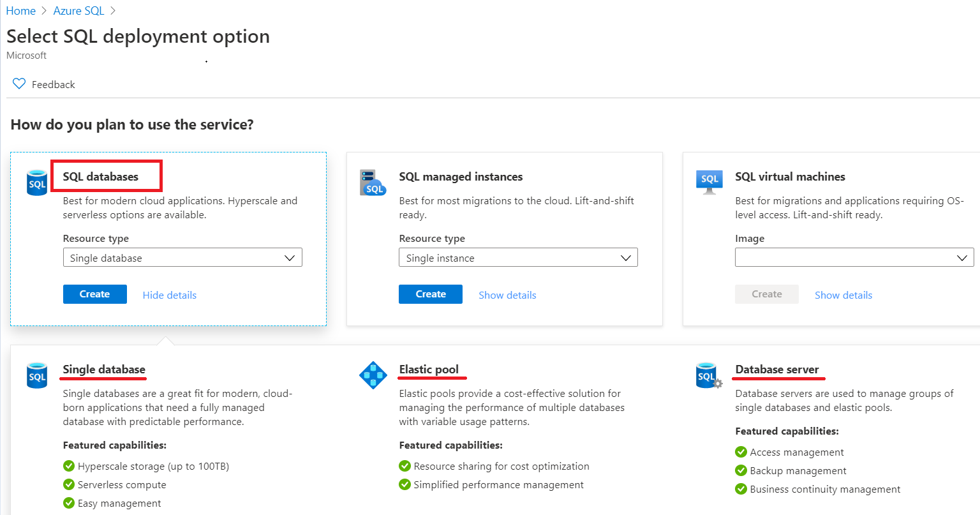This screenshot has width=980, height=515.
Task: Click "How do you plan to use the service?"
Action: pos(132,124)
